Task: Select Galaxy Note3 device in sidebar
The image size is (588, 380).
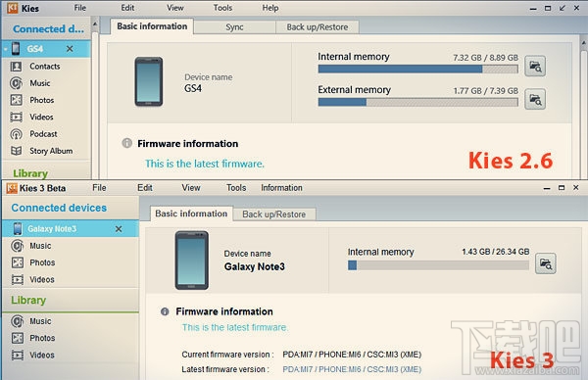Action: [71, 228]
